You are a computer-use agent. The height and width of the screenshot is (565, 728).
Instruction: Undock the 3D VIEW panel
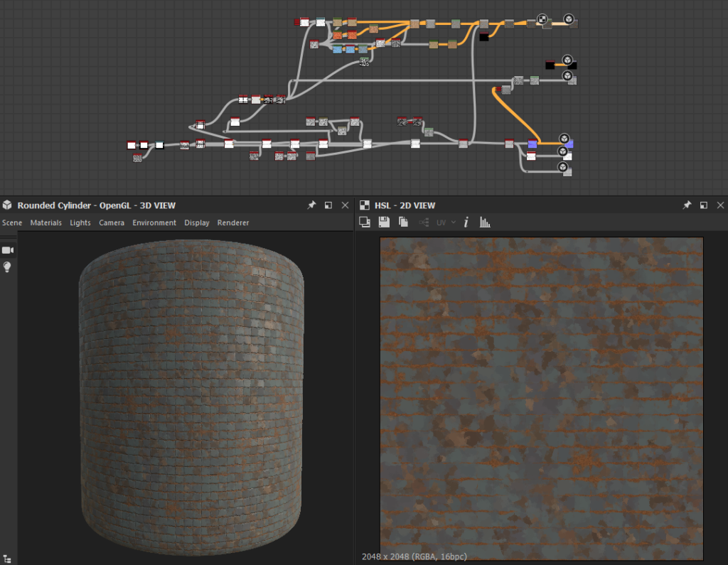coord(328,205)
